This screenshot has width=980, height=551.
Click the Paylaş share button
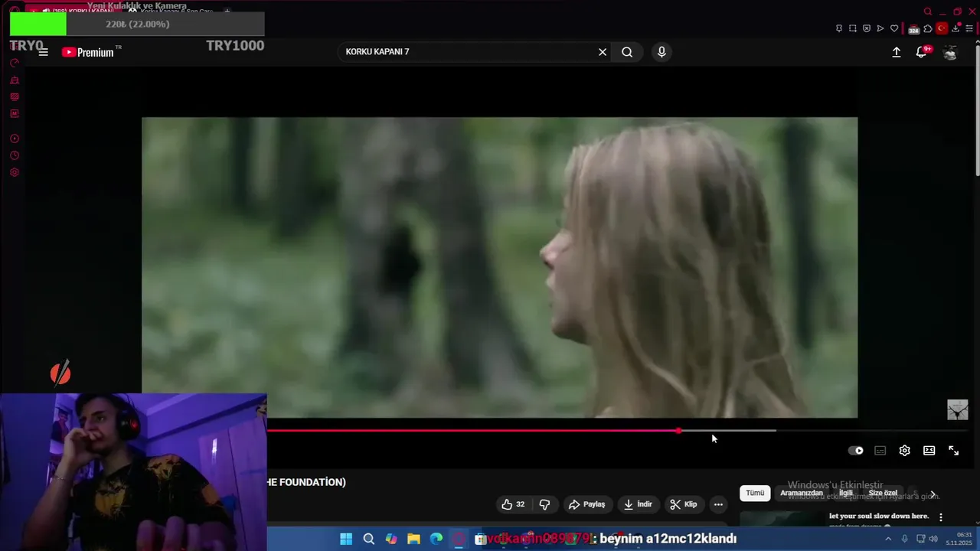pos(586,504)
